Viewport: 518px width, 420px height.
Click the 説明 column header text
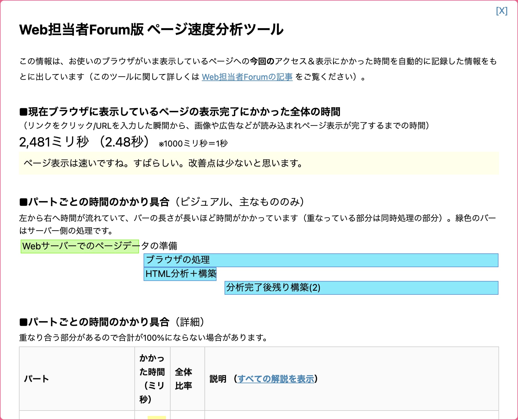pyautogui.click(x=218, y=379)
